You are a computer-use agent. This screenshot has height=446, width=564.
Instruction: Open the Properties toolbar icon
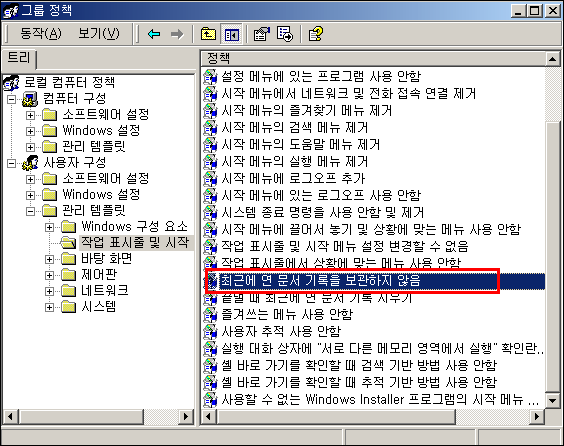pos(261,34)
